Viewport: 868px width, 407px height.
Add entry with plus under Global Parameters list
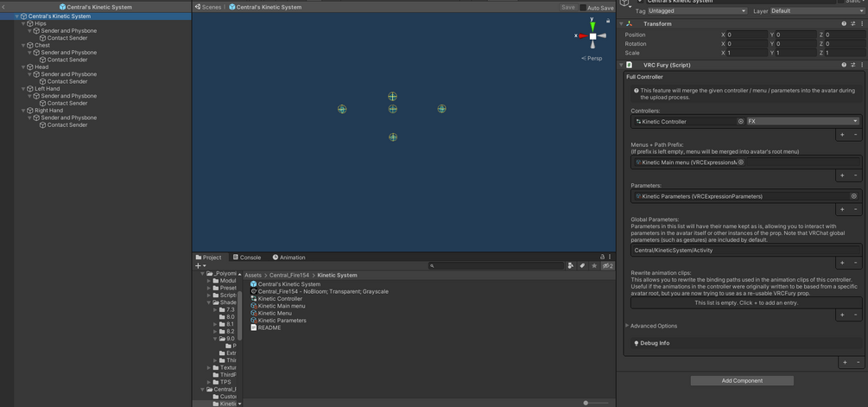pos(842,263)
